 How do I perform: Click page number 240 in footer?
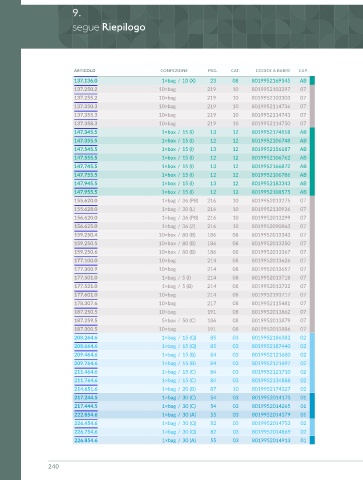tap(54, 466)
